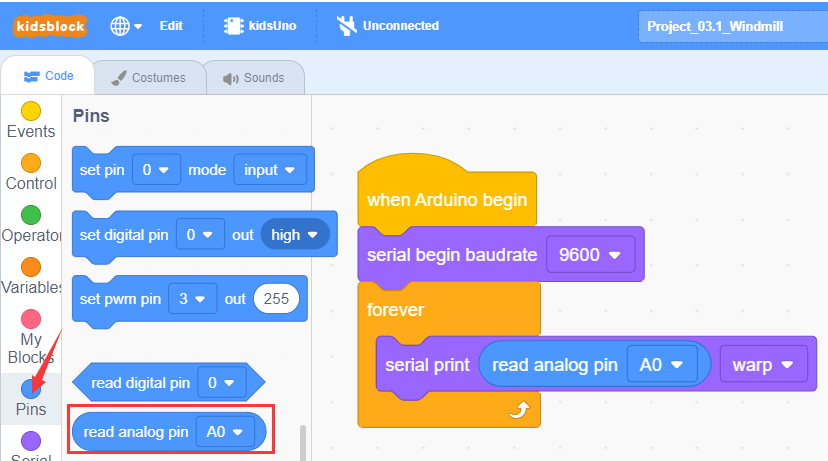The width and height of the screenshot is (828, 461).
Task: Open the Control block category
Action: click(31, 173)
